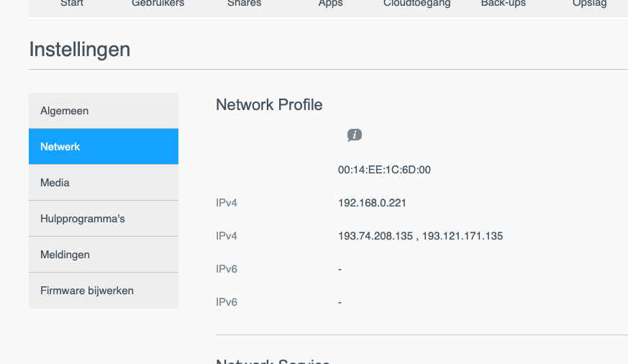Image resolution: width=628 pixels, height=364 pixels.
Task: Open the Start navigation item
Action: pos(72,4)
